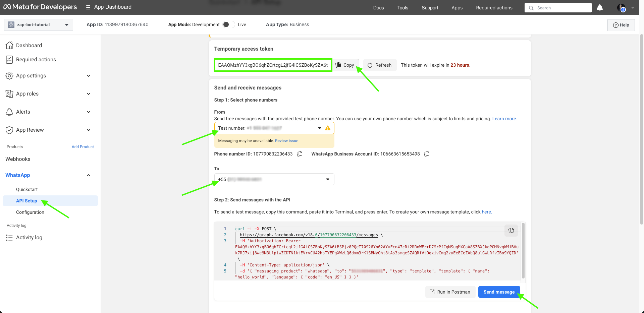The image size is (644, 313).
Task: Click the App settings gear icon
Action: 9,76
